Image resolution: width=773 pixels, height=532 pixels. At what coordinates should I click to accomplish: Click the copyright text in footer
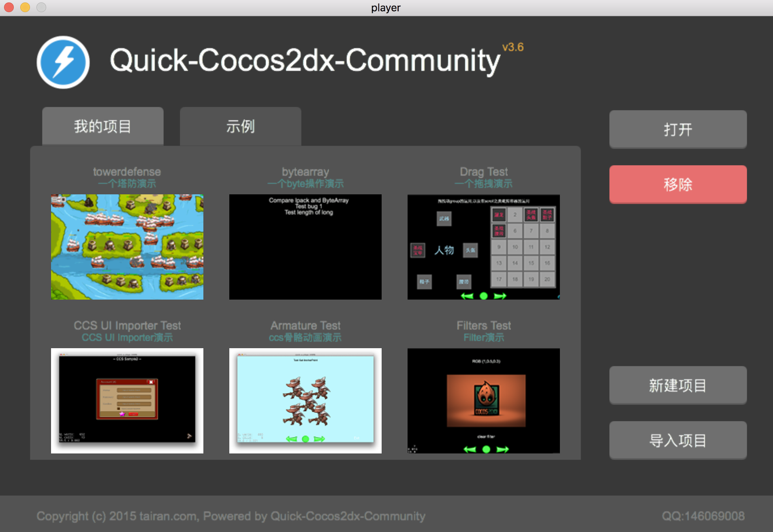coord(231,516)
